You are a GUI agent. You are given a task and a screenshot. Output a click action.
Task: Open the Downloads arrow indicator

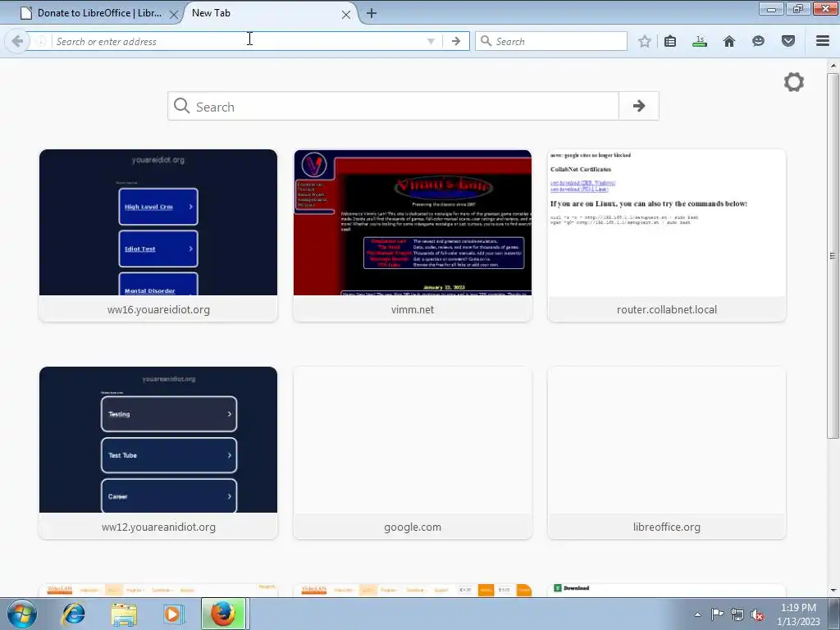click(700, 41)
